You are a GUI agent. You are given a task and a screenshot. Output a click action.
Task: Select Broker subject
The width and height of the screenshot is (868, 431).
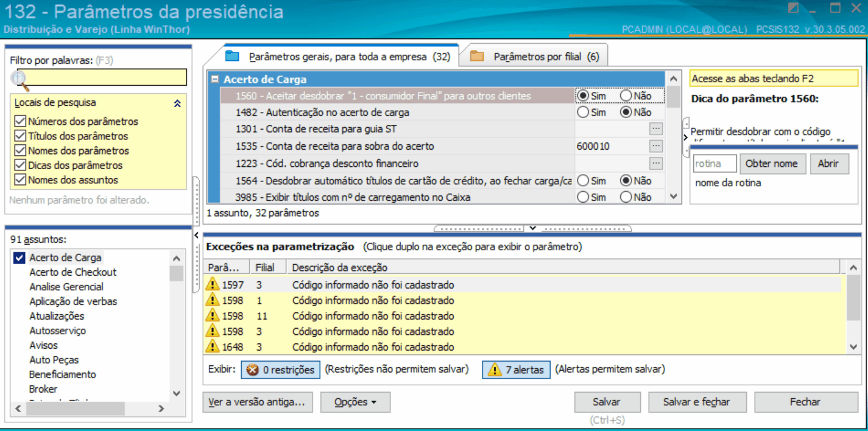click(43, 389)
